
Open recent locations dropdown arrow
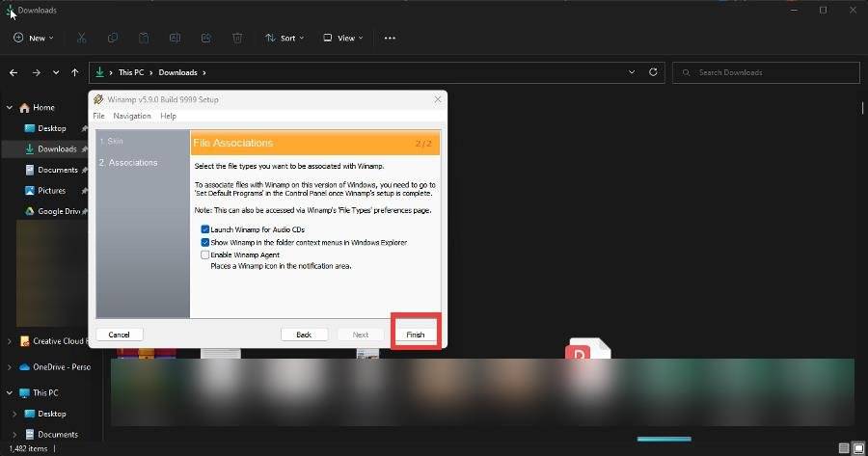pyautogui.click(x=56, y=72)
